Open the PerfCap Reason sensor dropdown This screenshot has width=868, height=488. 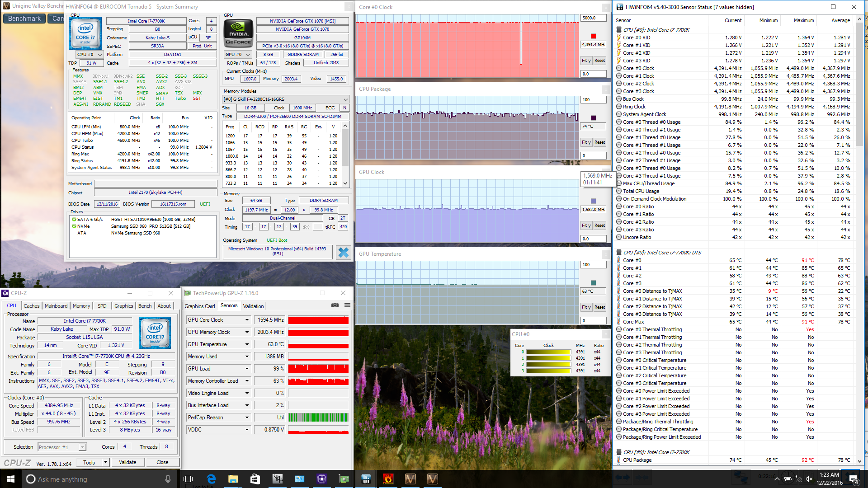coord(247,418)
